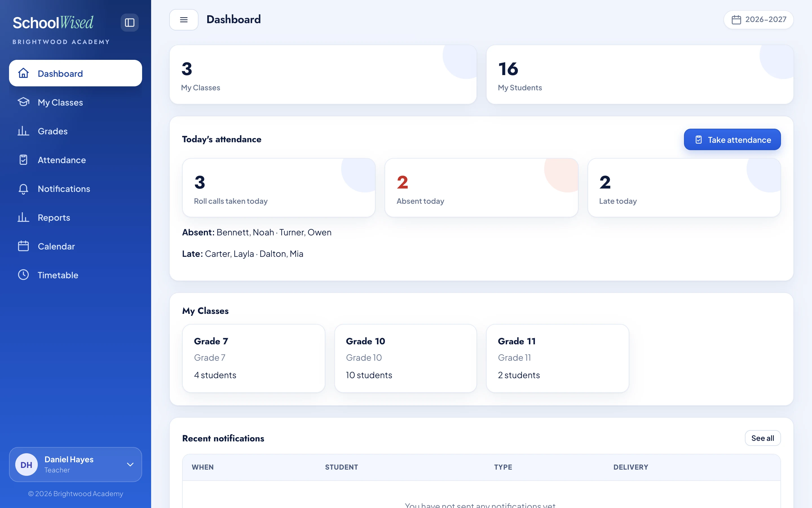Click the TYPE column header
This screenshot has height=508, width=812.
pos(503,467)
